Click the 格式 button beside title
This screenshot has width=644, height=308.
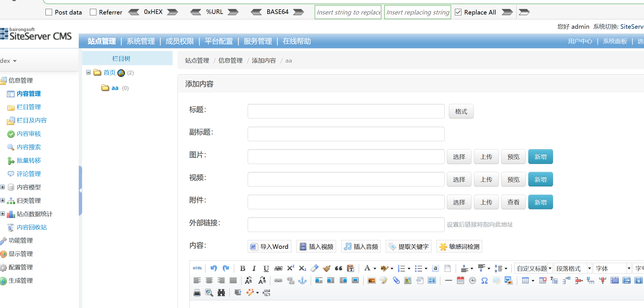461,111
